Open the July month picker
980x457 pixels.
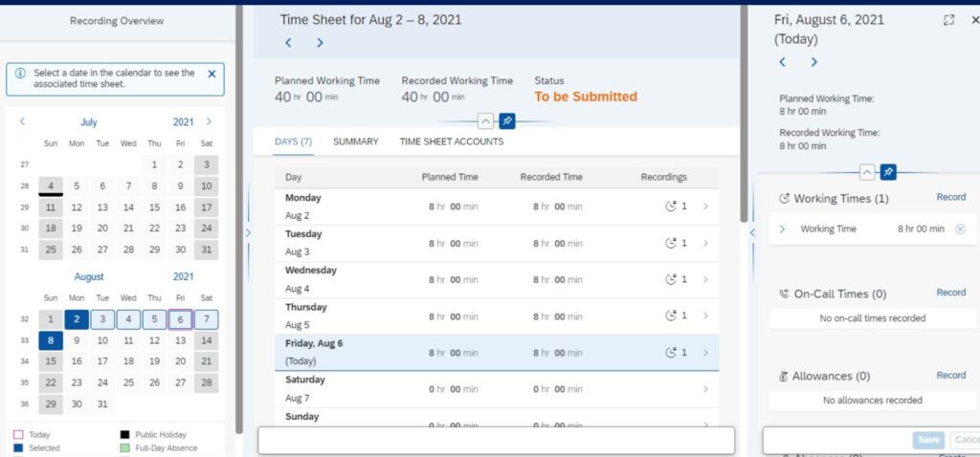click(89, 122)
